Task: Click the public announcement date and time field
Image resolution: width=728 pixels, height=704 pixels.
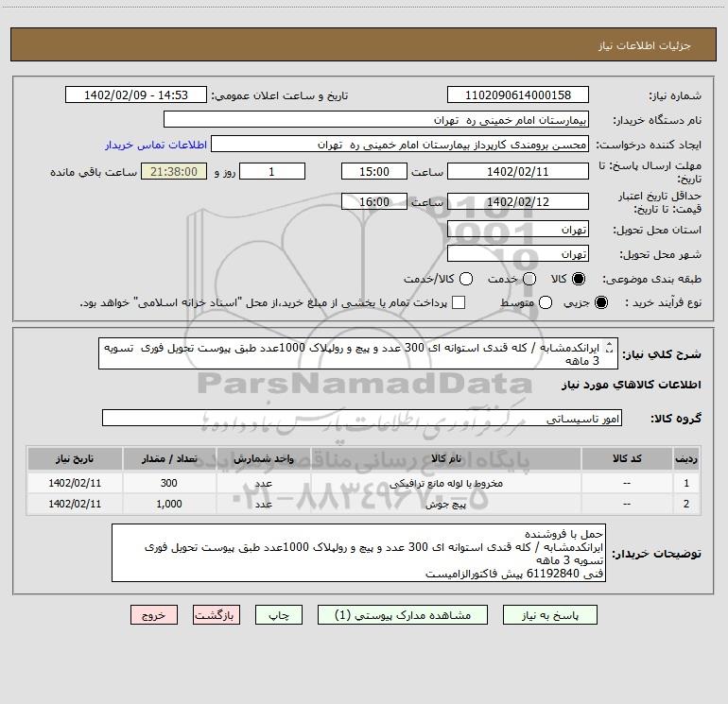Action: click(x=136, y=95)
